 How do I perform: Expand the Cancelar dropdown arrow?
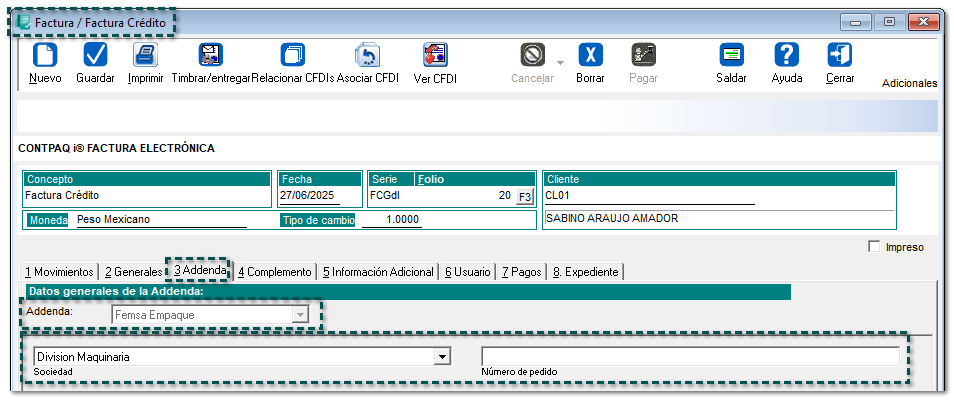coord(560,63)
